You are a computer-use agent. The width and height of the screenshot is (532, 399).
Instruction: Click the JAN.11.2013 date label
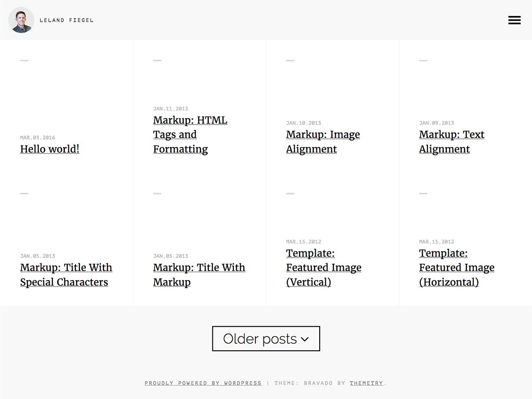click(171, 109)
